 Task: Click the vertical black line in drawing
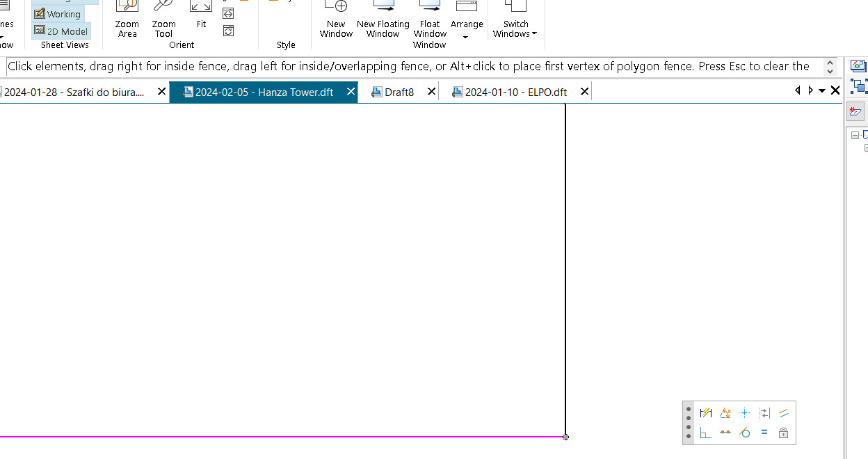(x=565, y=270)
